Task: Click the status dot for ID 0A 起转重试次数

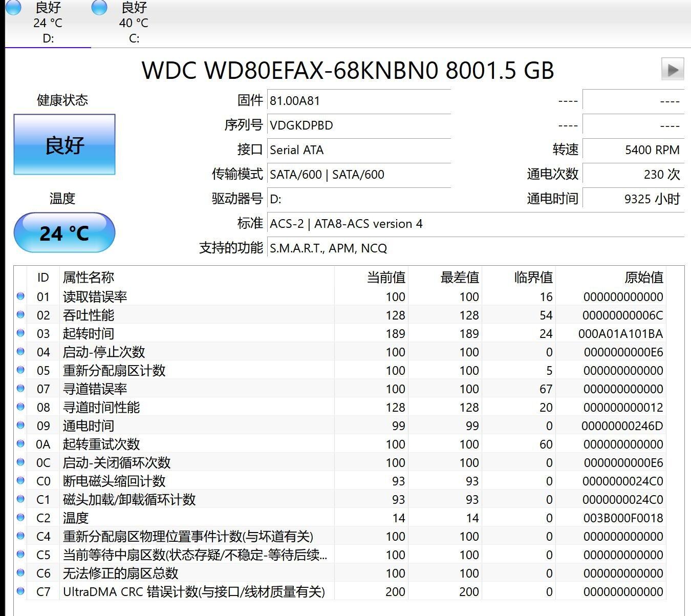Action: pyautogui.click(x=20, y=443)
